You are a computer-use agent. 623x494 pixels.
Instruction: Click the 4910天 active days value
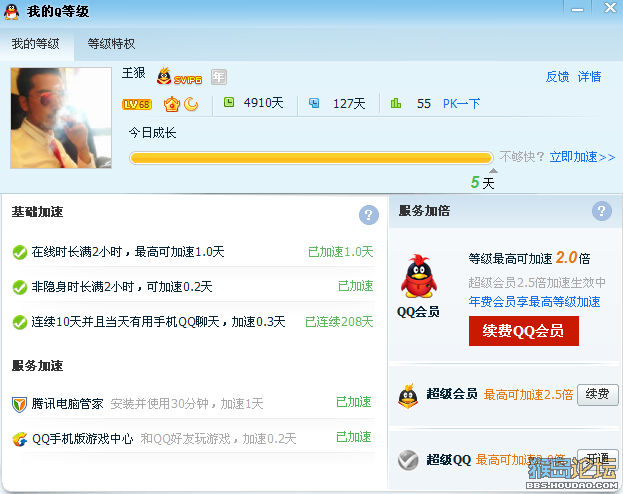tap(263, 103)
